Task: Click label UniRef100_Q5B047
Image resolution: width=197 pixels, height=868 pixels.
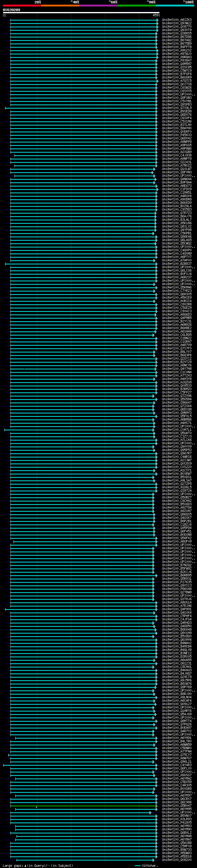Action: pyautogui.click(x=177, y=806)
